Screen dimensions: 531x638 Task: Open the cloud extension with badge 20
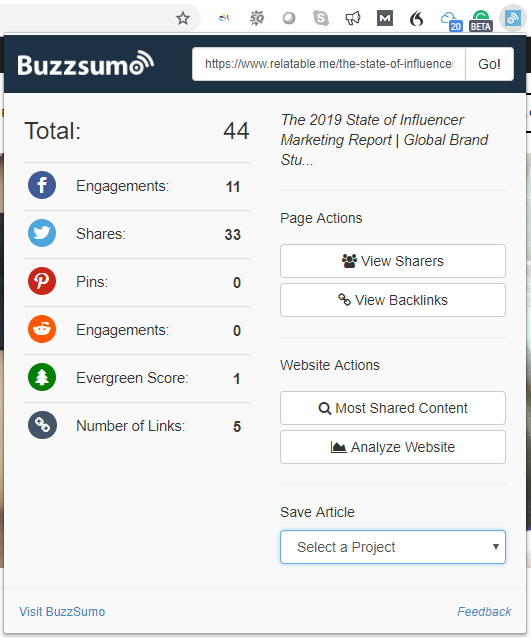click(450, 21)
